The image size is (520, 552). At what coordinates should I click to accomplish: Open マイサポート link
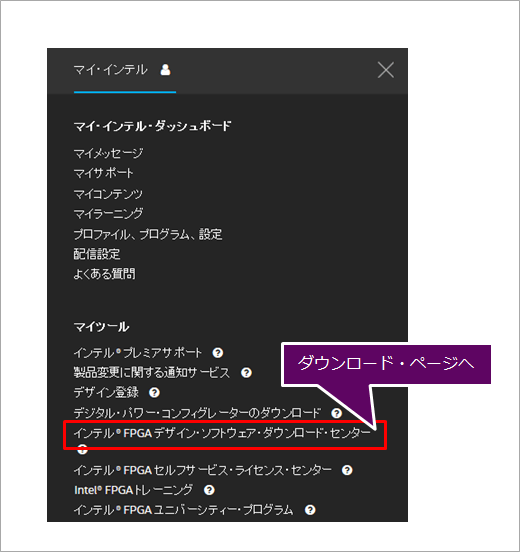[103, 173]
